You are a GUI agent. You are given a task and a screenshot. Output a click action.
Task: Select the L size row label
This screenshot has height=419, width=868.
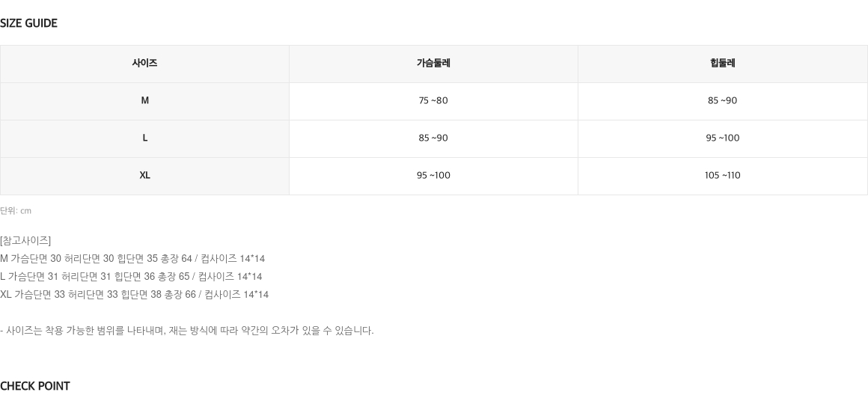[x=144, y=138]
